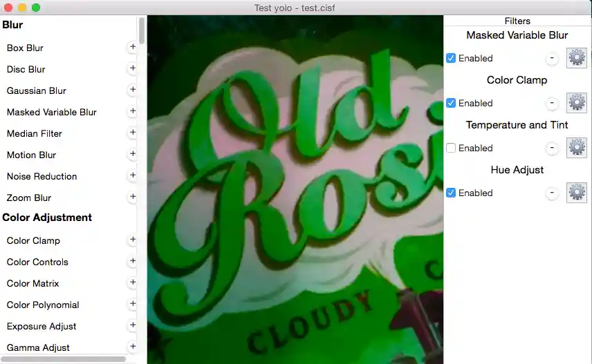The image size is (592, 364).
Task: Select Color Matrix list entry
Action: coord(33,284)
